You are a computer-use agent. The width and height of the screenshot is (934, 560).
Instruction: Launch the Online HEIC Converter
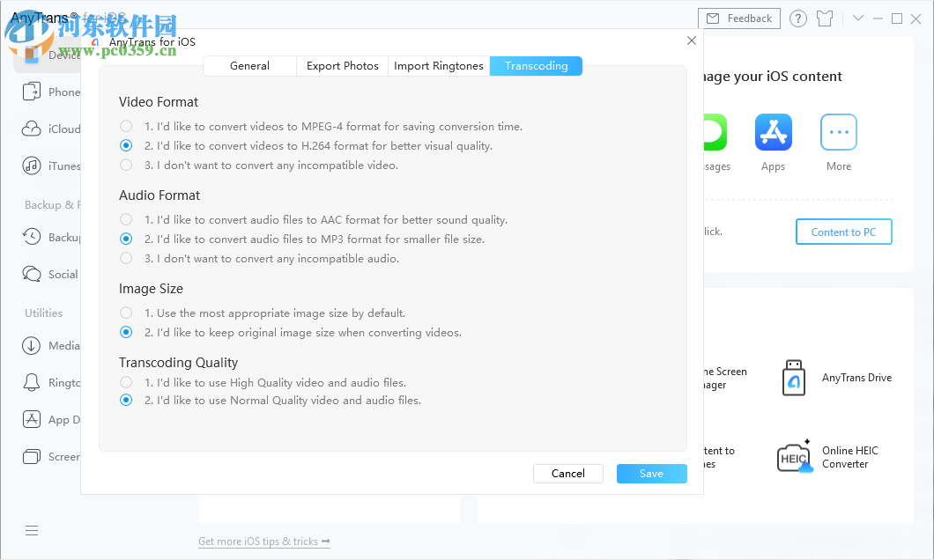tap(795, 456)
